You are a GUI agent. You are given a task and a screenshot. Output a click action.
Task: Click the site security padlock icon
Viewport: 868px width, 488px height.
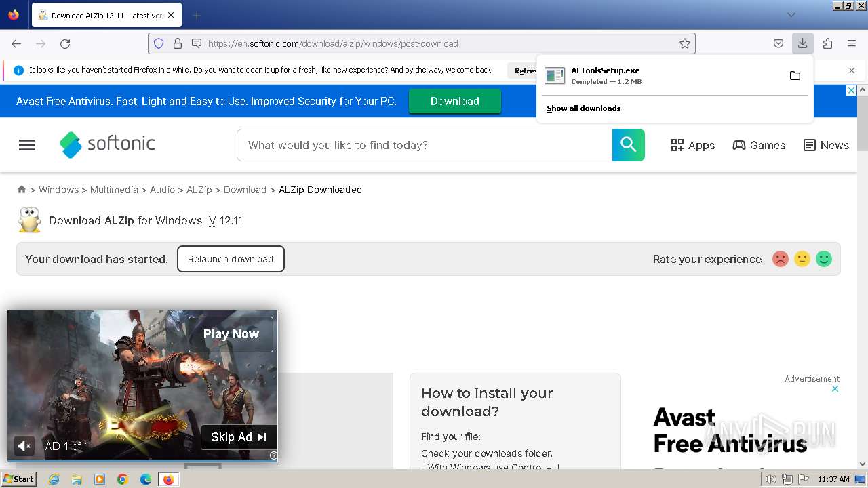[x=178, y=43]
